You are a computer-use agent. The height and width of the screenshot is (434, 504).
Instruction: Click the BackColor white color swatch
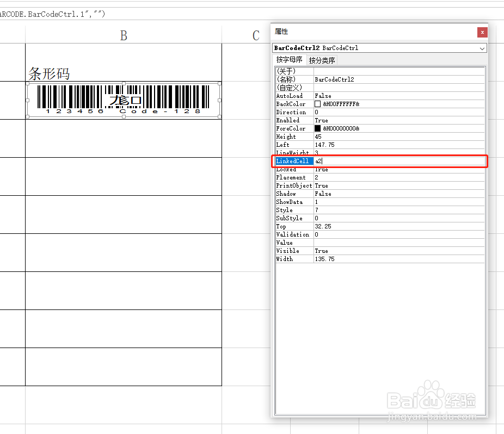317,104
